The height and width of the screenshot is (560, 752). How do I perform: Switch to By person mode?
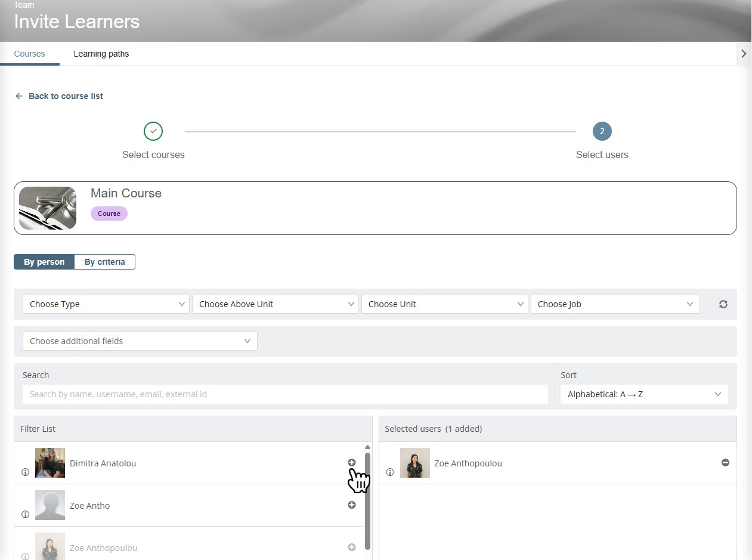[44, 262]
